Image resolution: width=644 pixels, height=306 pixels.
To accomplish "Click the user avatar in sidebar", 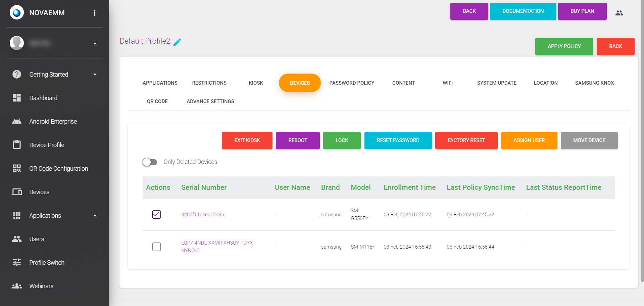I will click(17, 43).
